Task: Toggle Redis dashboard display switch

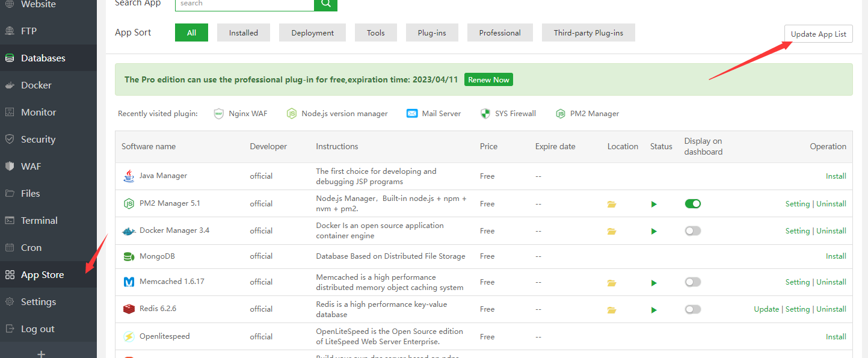Action: click(692, 309)
